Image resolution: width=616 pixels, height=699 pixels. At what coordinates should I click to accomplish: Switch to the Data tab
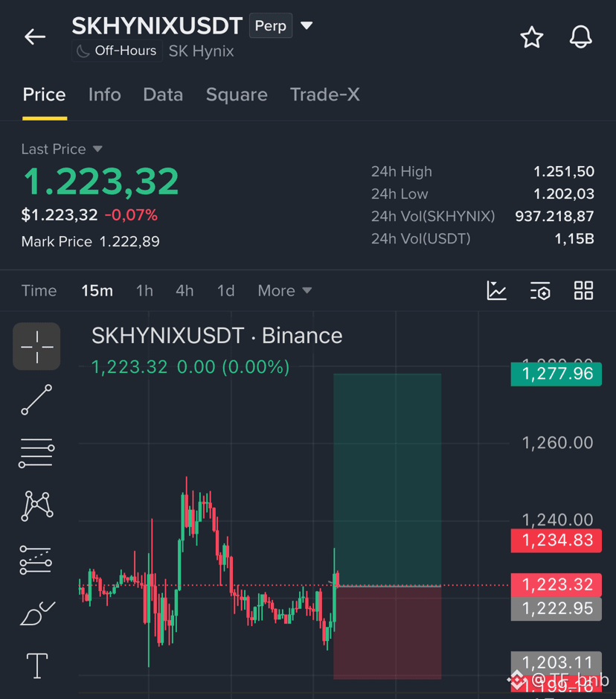click(x=163, y=95)
